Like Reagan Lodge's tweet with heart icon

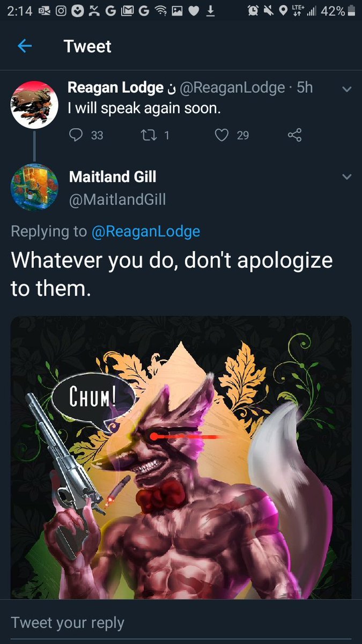221,135
